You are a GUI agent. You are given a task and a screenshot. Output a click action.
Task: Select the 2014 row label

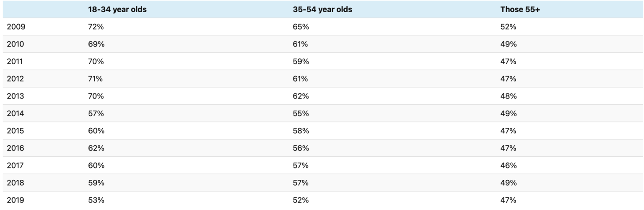16,114
